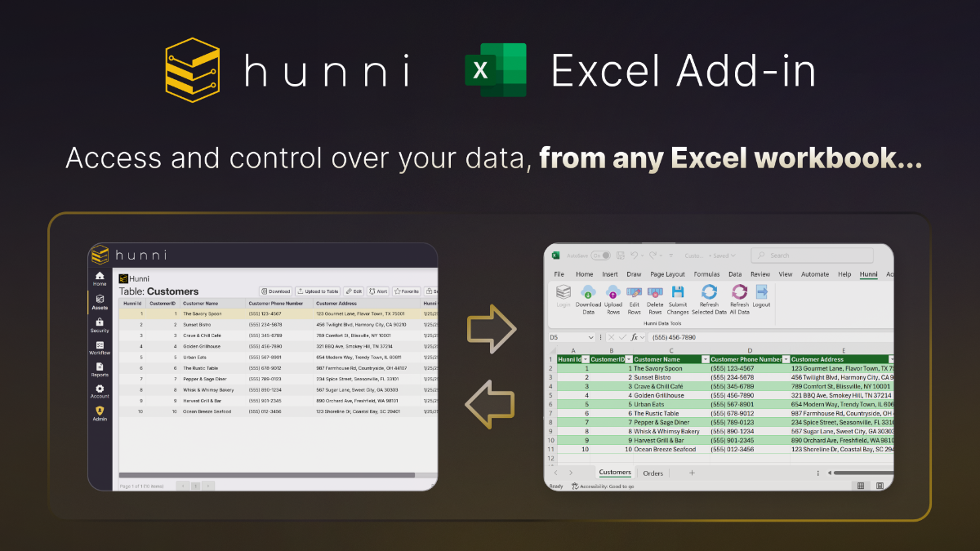The image size is (980, 551).
Task: Select Excel column C header
Action: click(670, 350)
